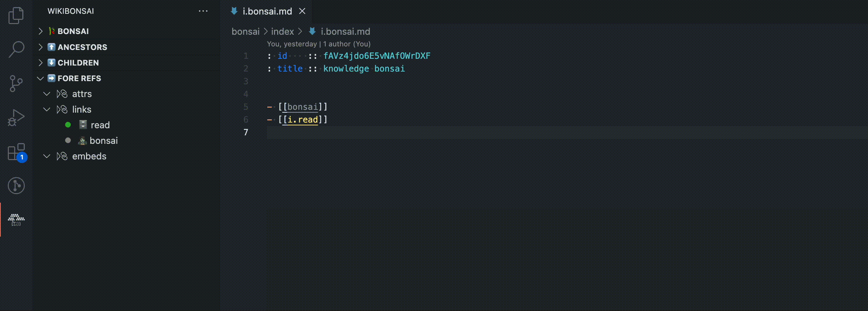The image size is (868, 311).
Task: Click the index breadcrumb segment
Action: [x=282, y=32]
